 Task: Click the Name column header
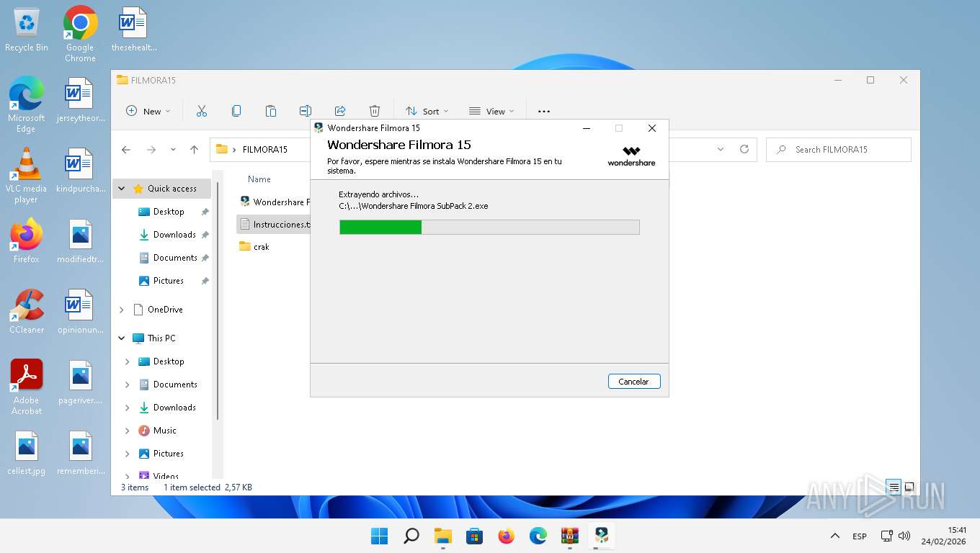[x=259, y=179]
